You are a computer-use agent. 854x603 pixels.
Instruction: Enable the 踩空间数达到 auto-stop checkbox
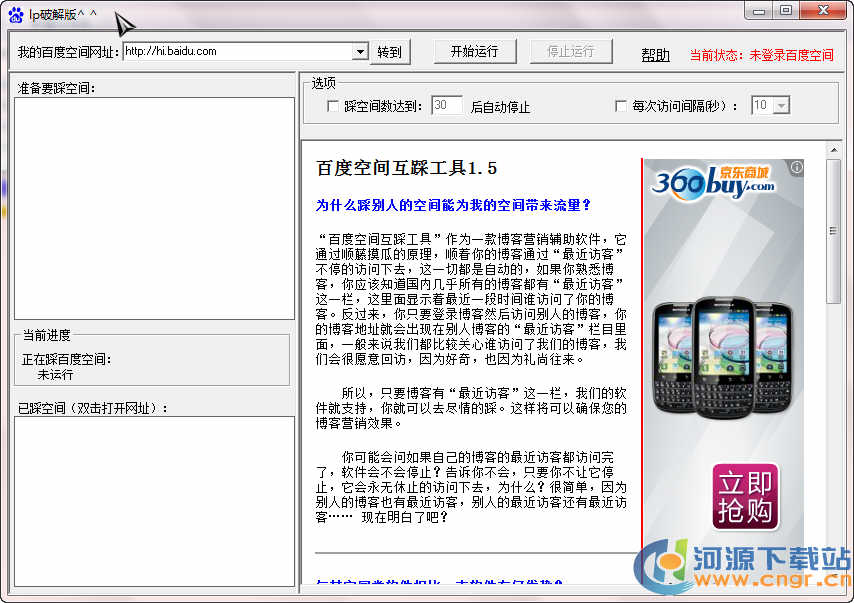pyautogui.click(x=333, y=106)
